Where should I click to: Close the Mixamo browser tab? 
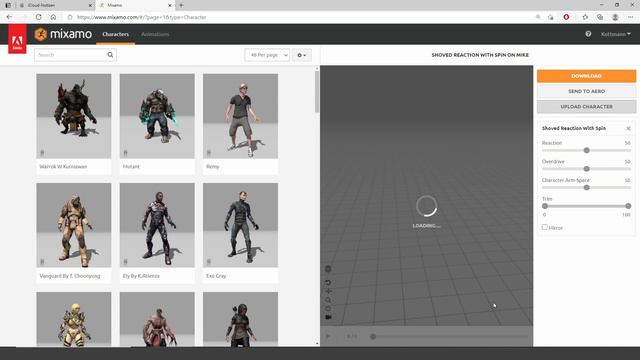[170, 5]
